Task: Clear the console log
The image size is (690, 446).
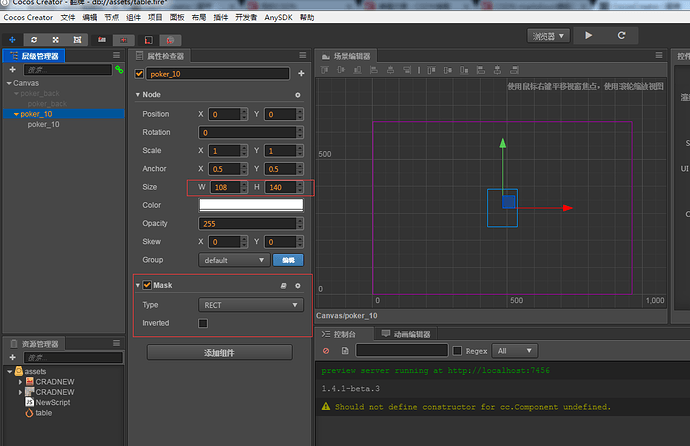Action: 326,351
